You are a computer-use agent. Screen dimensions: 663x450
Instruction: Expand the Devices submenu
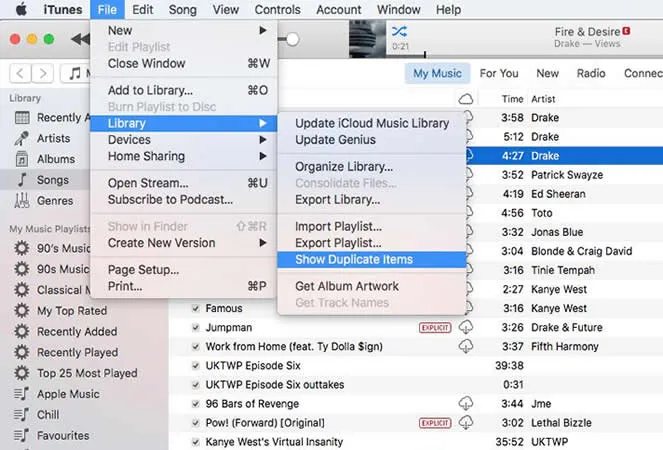(184, 140)
